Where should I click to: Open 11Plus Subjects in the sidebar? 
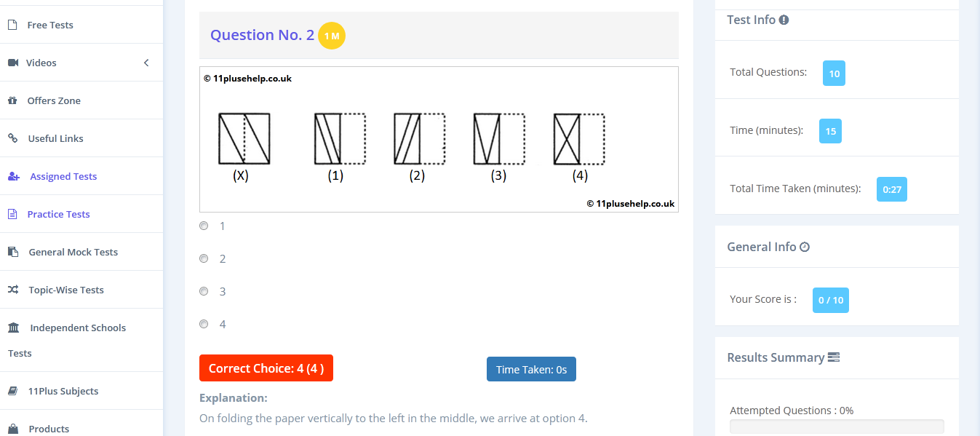point(63,391)
